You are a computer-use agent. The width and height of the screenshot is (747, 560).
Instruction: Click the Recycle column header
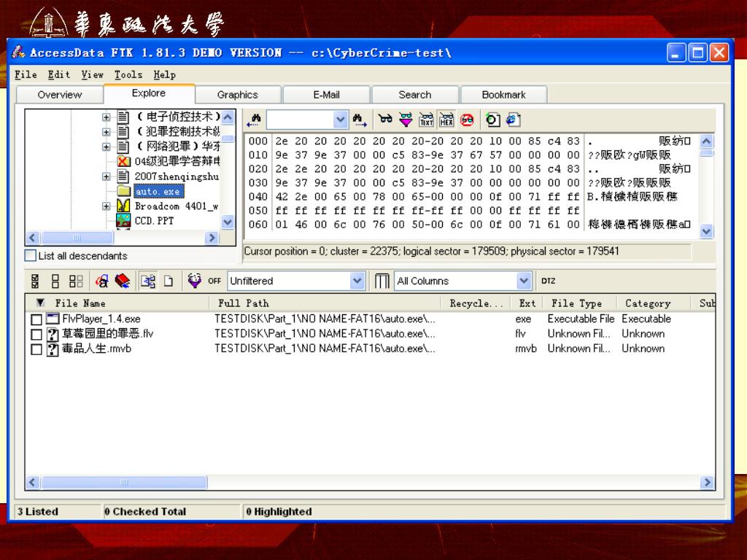coord(476,303)
